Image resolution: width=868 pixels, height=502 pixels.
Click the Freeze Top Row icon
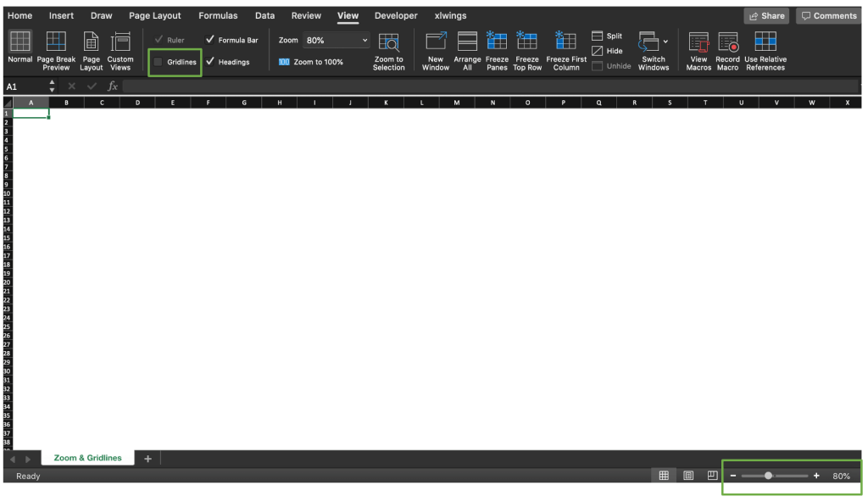[527, 49]
